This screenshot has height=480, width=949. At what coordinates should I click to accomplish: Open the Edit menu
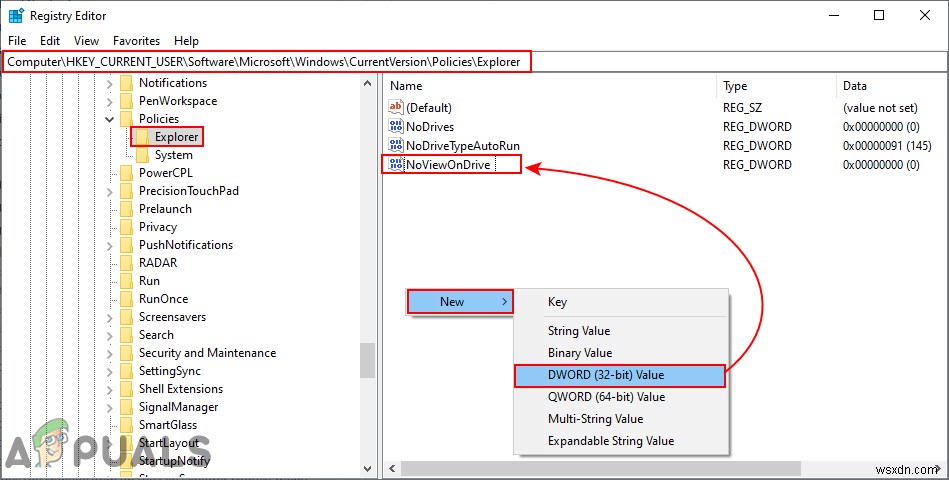pos(50,41)
